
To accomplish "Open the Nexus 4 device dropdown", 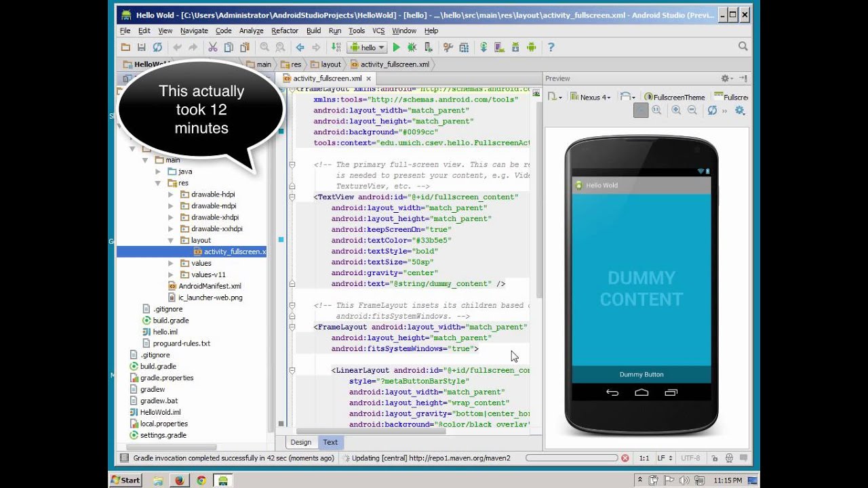I will (x=591, y=97).
